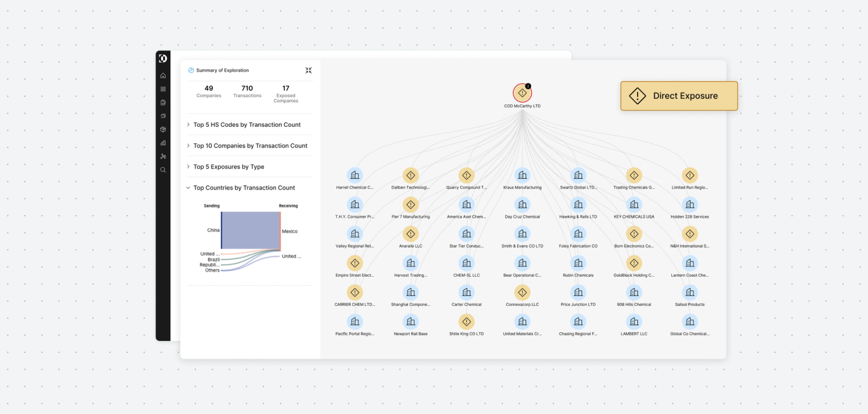Screen dimensions: 868x414
Task: Select the Global Co Chemical node
Action: [690, 321]
